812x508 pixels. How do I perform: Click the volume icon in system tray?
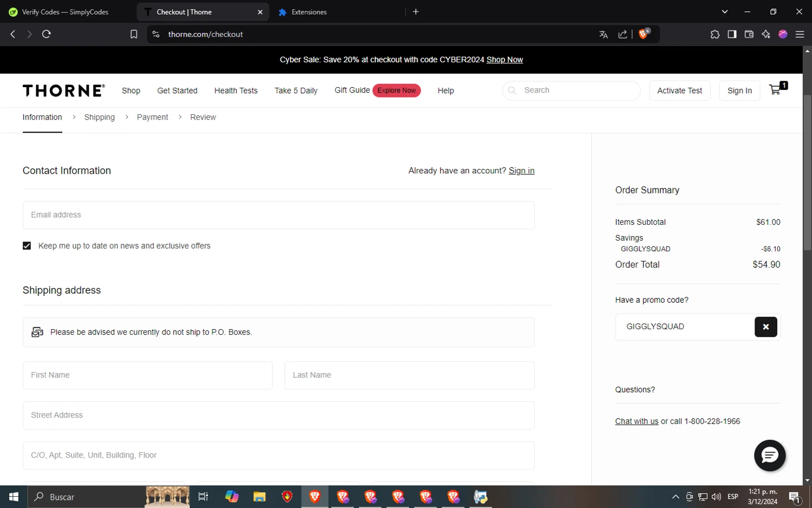(x=717, y=497)
